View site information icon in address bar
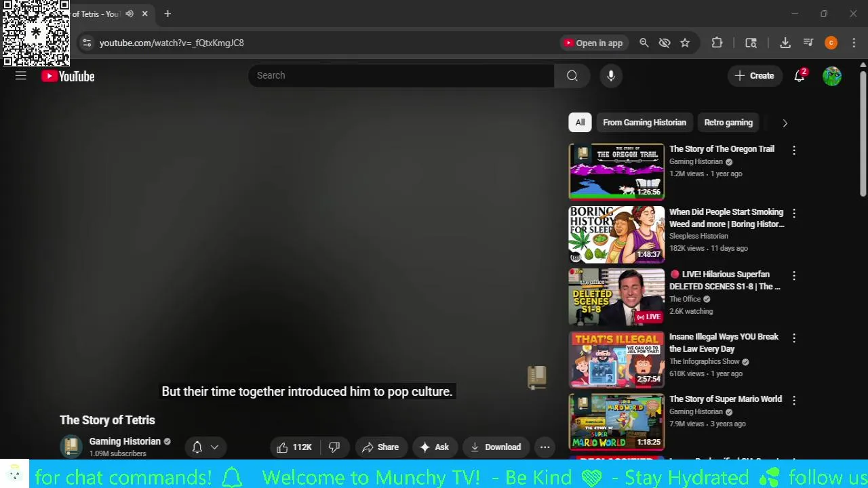This screenshot has width=868, height=488. point(86,43)
